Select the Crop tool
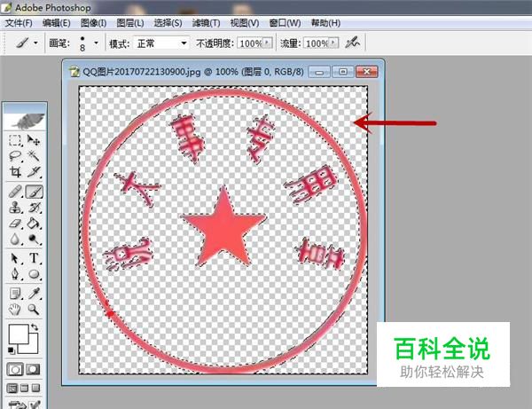The image size is (532, 409). (15, 172)
